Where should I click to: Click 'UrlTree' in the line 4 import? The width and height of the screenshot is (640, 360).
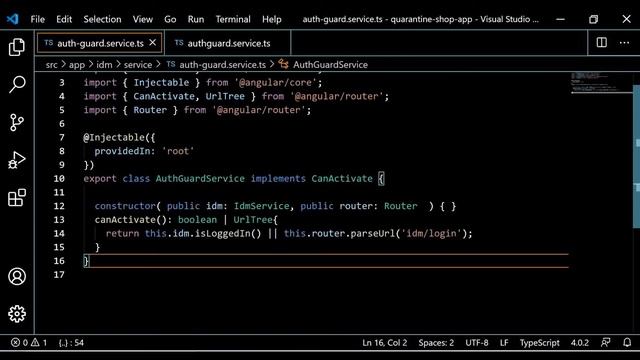[x=225, y=96]
